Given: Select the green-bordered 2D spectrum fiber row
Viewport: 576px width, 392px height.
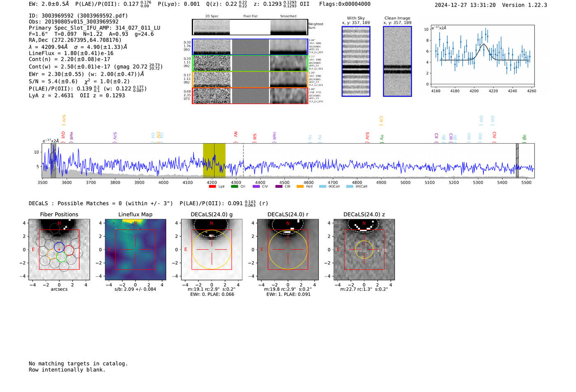Looking at the screenshot, I should pos(250,63).
